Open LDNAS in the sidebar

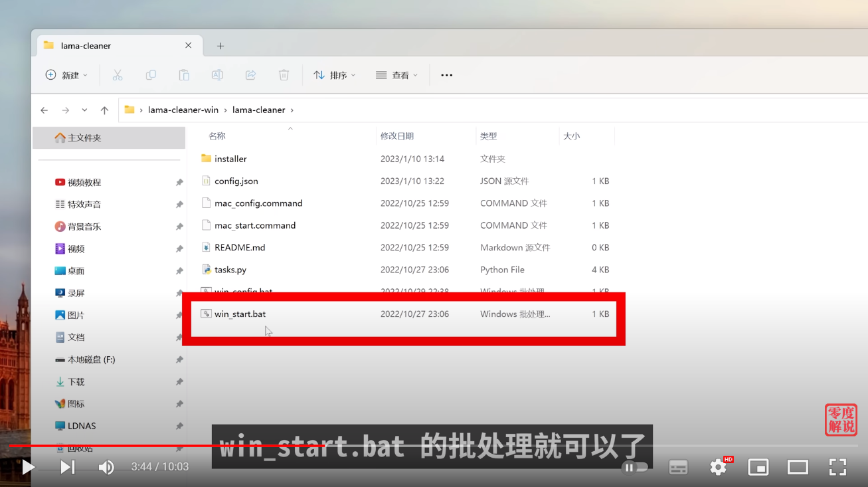(75, 426)
